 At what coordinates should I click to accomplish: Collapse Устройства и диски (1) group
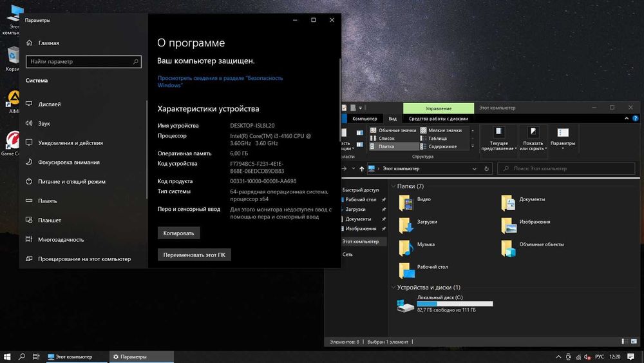[393, 288]
